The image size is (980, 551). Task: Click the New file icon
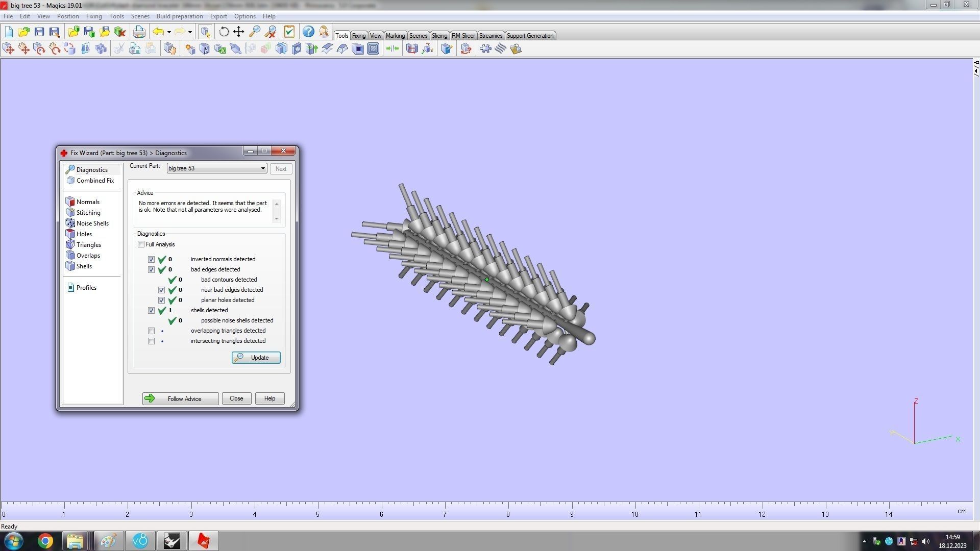point(9,32)
